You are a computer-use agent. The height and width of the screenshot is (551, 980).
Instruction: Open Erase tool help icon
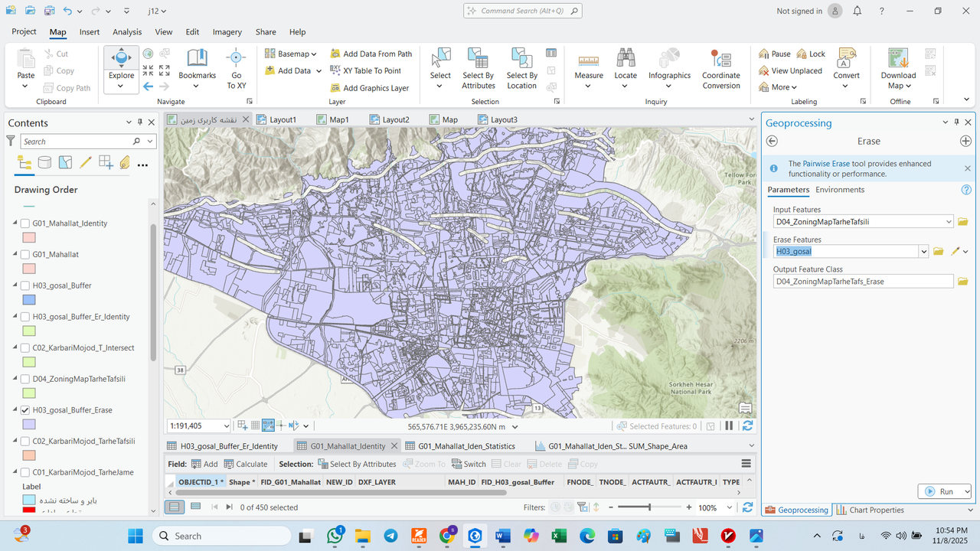[x=966, y=190]
